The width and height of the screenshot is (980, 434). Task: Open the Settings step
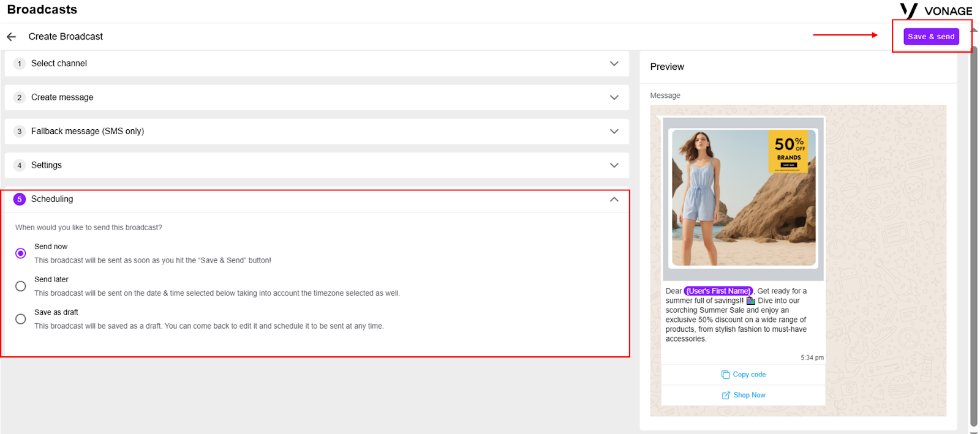pos(317,165)
